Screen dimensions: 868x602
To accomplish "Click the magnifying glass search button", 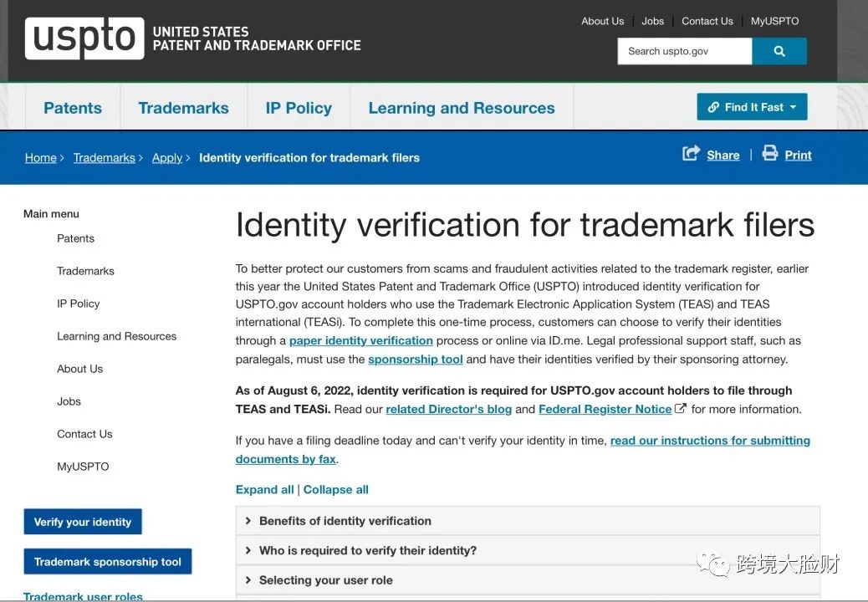I will click(779, 51).
